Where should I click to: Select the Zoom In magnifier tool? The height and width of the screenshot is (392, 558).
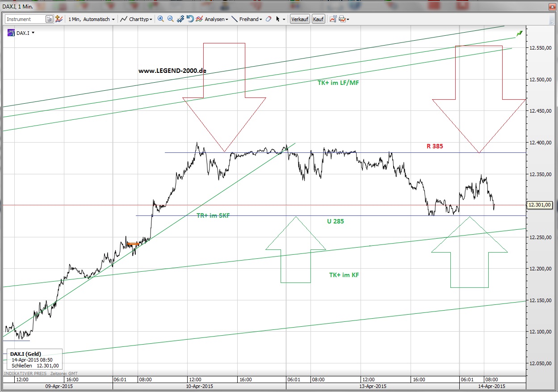click(x=161, y=19)
